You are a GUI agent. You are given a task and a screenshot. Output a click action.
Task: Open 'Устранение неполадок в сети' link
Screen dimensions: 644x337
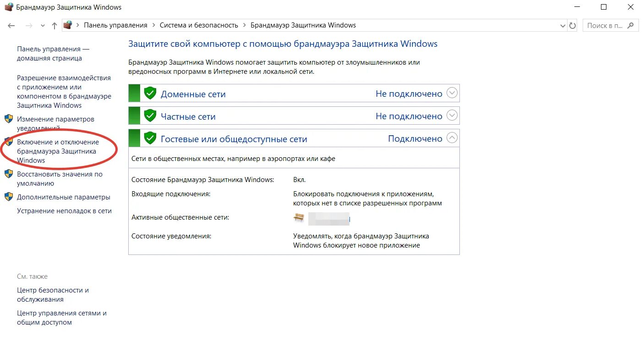64,211
